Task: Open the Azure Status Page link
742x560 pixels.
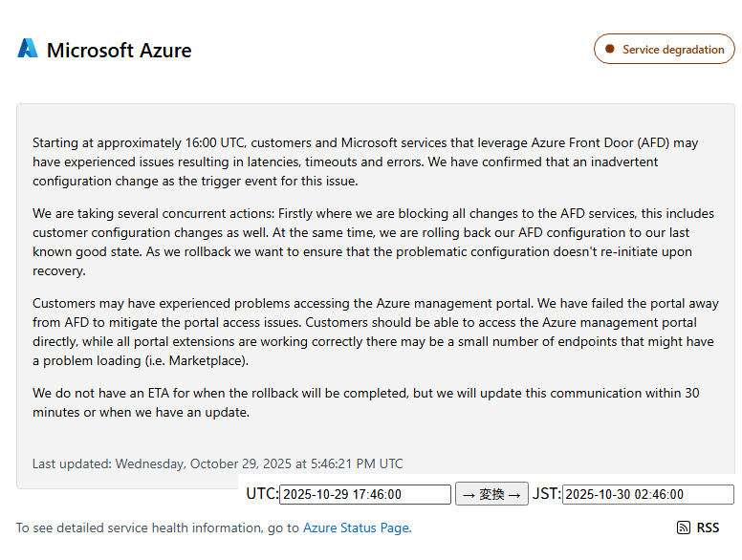Action: 357,528
